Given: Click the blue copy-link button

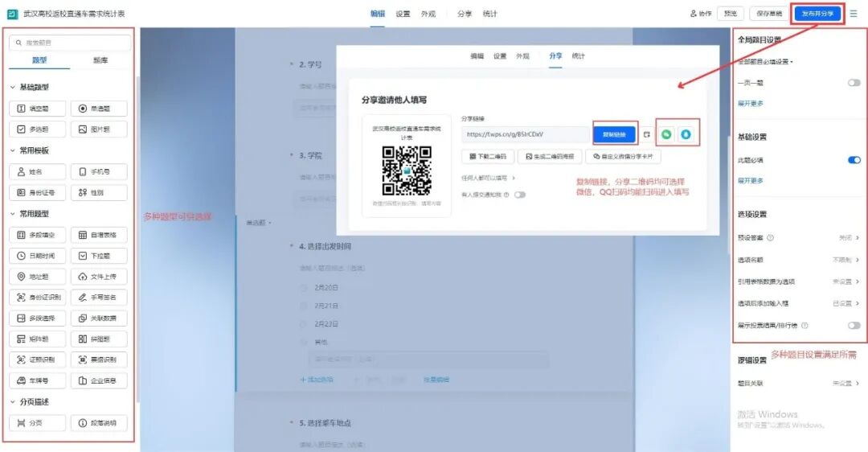Looking at the screenshot, I should (x=614, y=134).
